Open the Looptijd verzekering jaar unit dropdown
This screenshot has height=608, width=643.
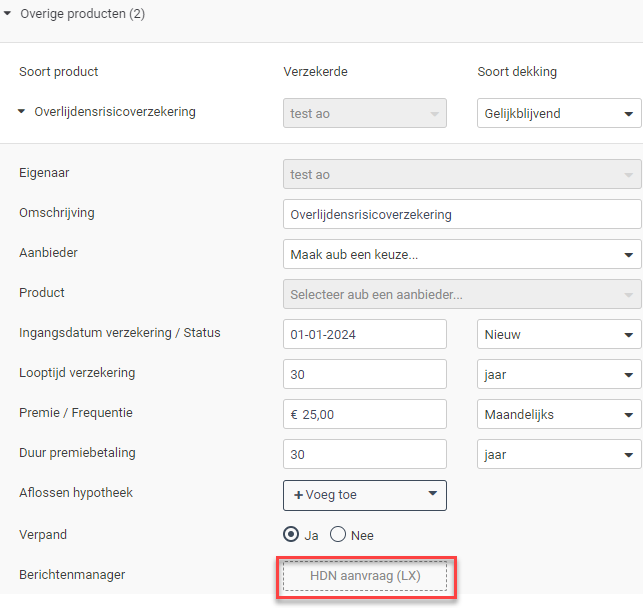(559, 374)
